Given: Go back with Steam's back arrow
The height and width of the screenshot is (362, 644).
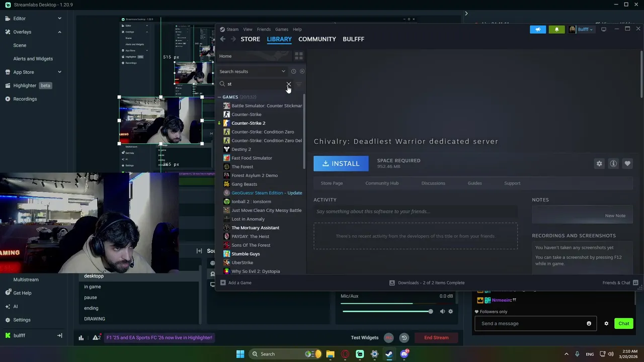Looking at the screenshot, I should pos(223,39).
